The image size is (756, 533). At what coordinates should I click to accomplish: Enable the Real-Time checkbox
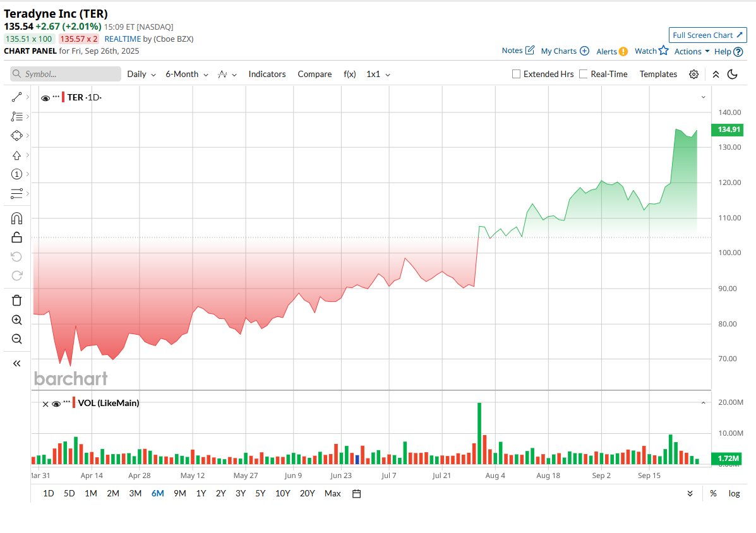coord(583,75)
